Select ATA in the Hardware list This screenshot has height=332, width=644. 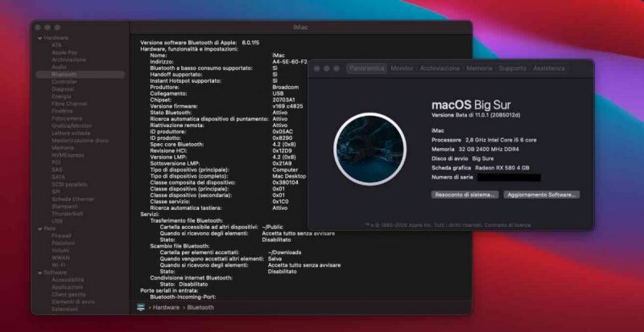(56, 45)
